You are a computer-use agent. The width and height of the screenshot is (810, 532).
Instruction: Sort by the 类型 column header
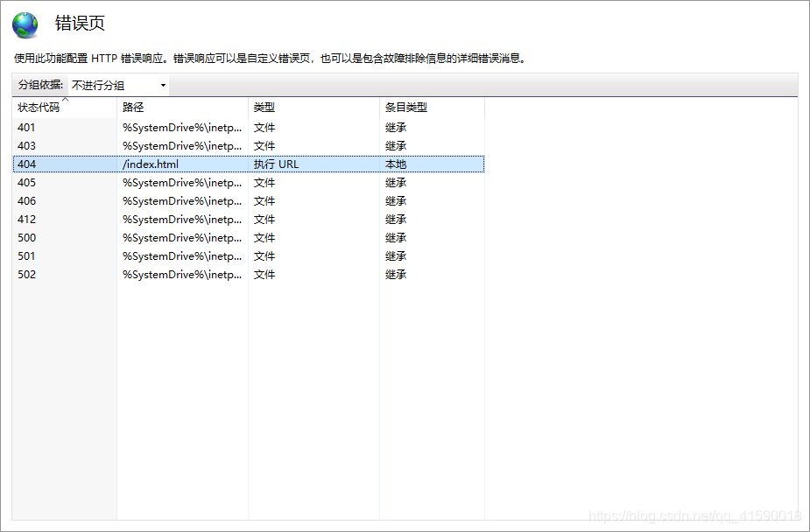pyautogui.click(x=314, y=108)
